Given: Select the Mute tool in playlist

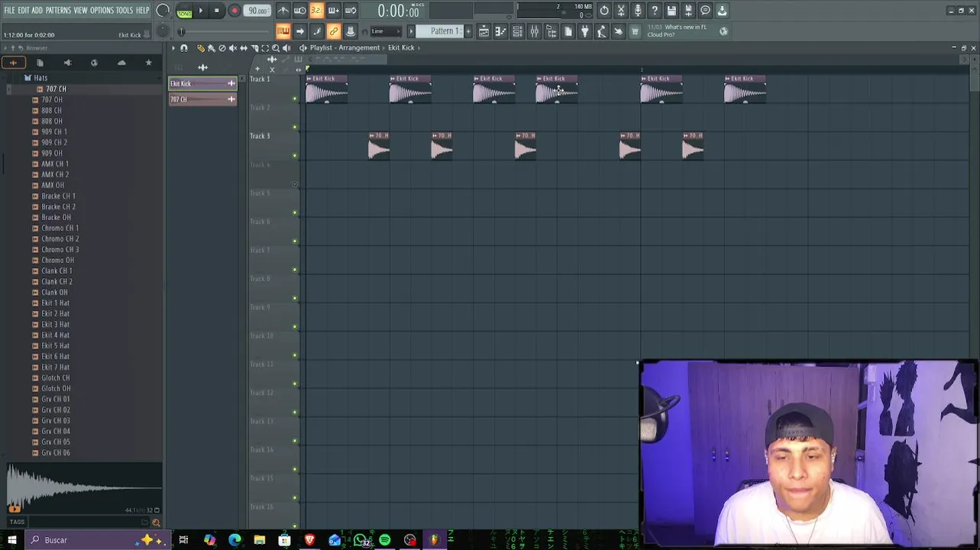Looking at the screenshot, I should tap(233, 47).
